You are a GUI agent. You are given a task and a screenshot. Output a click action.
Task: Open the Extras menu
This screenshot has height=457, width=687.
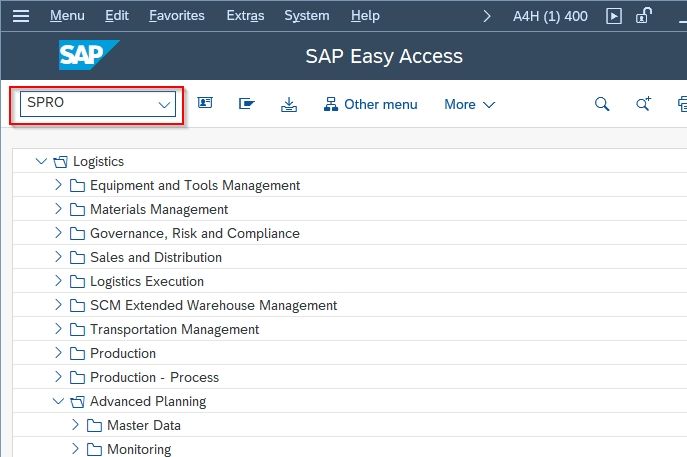point(245,16)
